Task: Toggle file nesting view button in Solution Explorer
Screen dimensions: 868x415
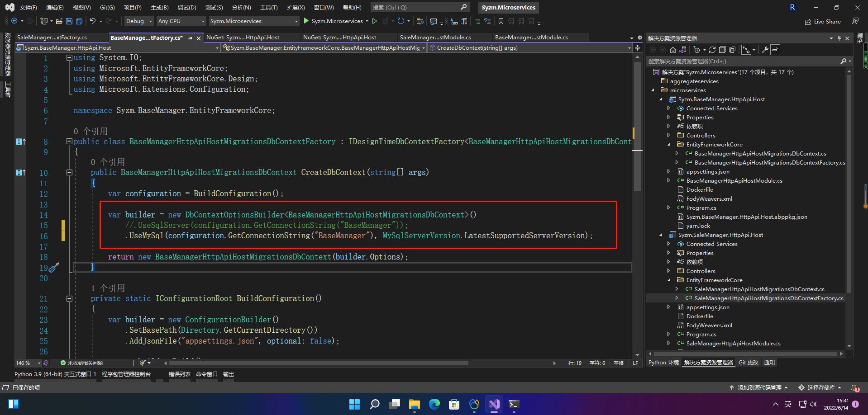Action: click(x=746, y=50)
